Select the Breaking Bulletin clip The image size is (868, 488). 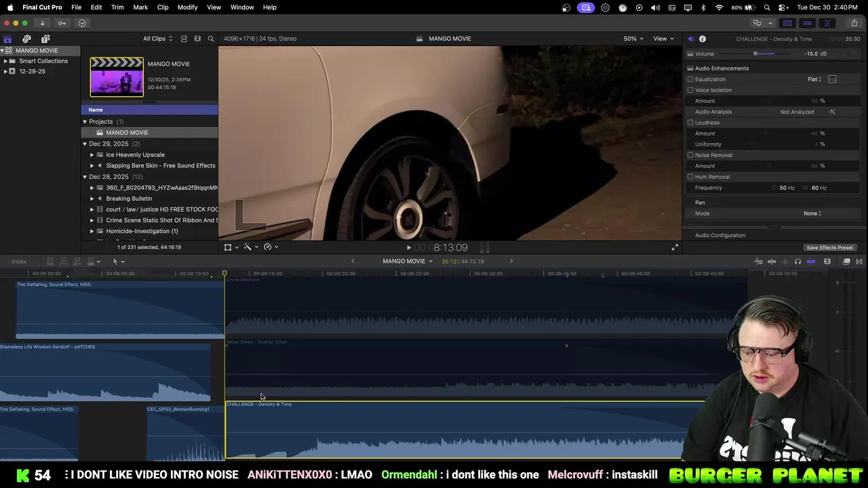tap(129, 199)
